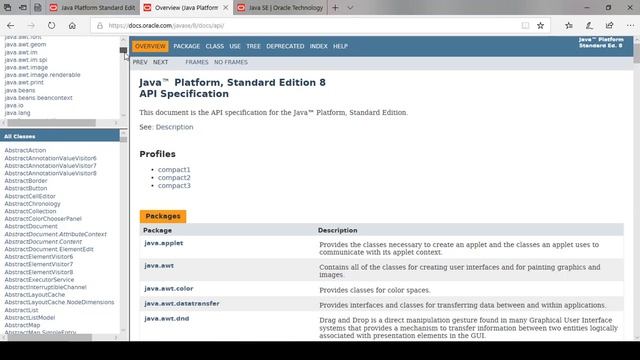Image resolution: width=640 pixels, height=360 pixels.
Task: Click the share page icon
Action: pyautogui.click(x=609, y=26)
